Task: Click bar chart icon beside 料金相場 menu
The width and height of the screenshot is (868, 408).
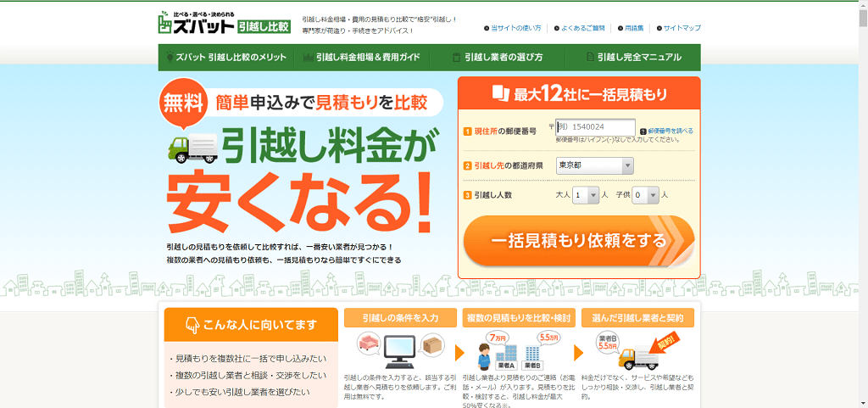Action: pyautogui.click(x=309, y=57)
